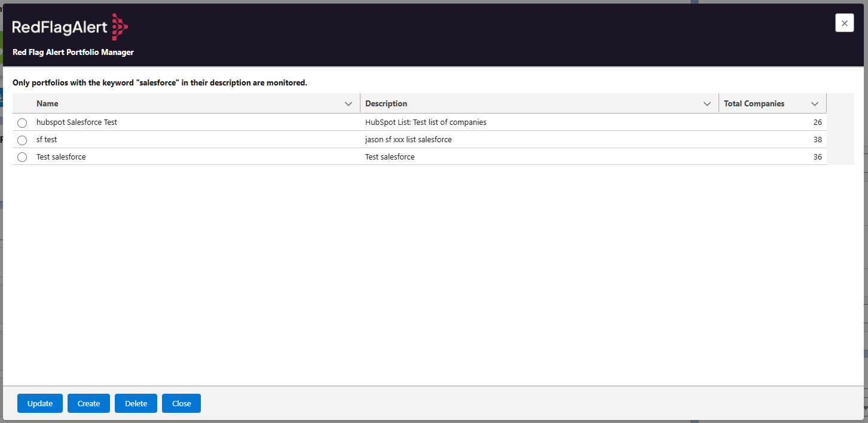Click 'jason sf xxx list salesforce' description

[x=408, y=139]
